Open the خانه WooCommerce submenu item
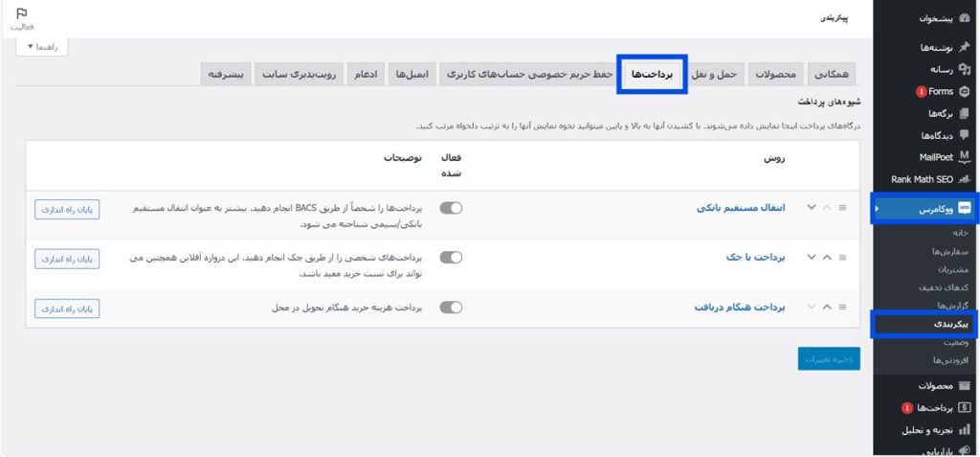980x457 pixels. [960, 232]
